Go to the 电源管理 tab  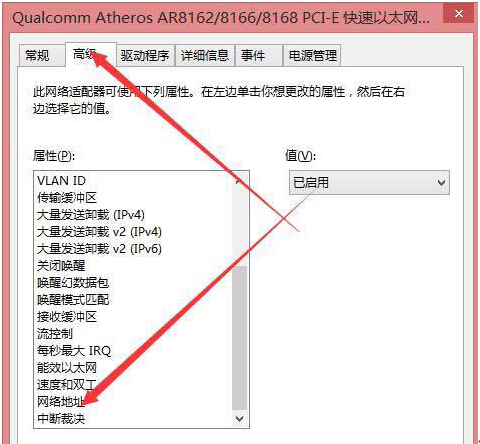[x=312, y=55]
